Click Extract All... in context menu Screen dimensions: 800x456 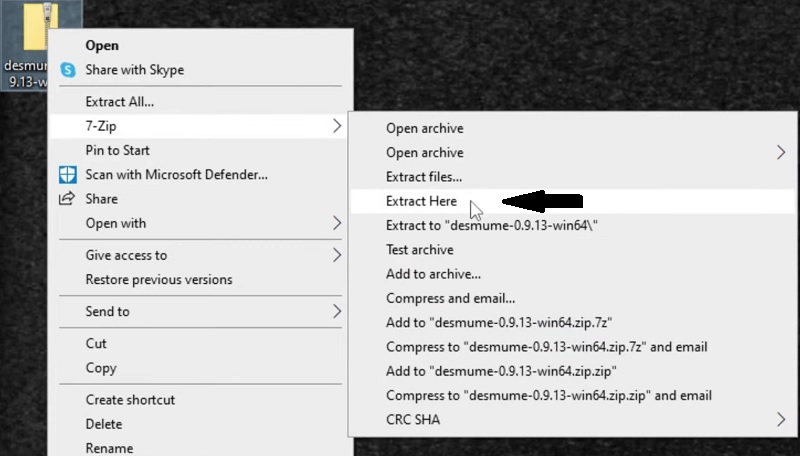point(119,102)
